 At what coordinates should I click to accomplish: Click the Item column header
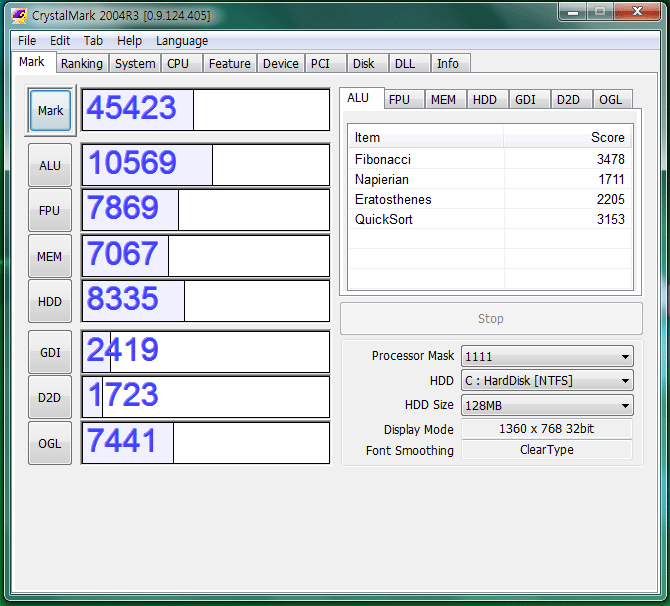(x=426, y=137)
